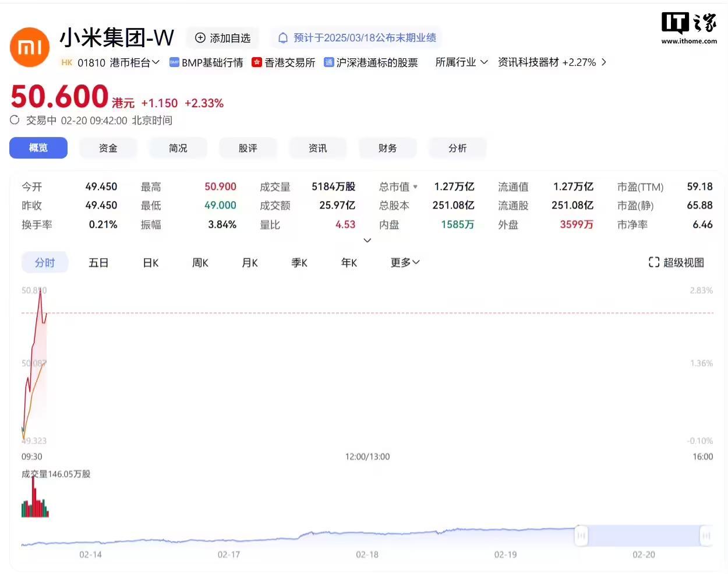Screen dimensions: 728x574
Task: Click the 香港交易所 red badge icon
Action: [256, 62]
